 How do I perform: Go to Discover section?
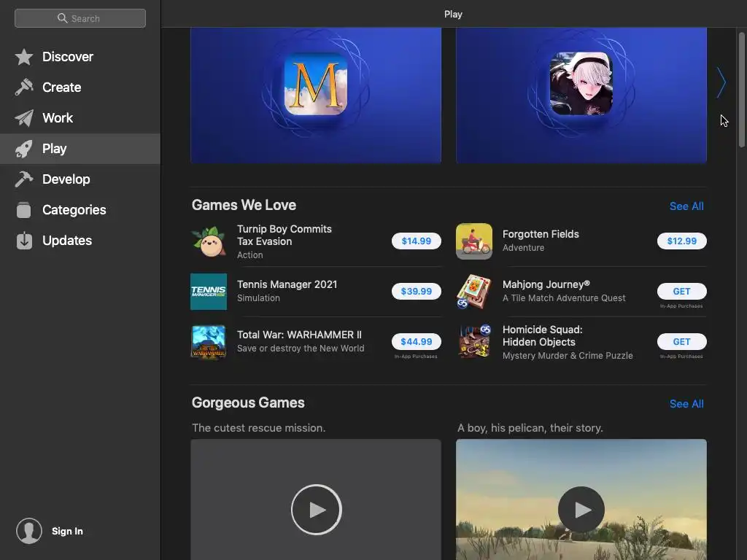click(x=80, y=57)
